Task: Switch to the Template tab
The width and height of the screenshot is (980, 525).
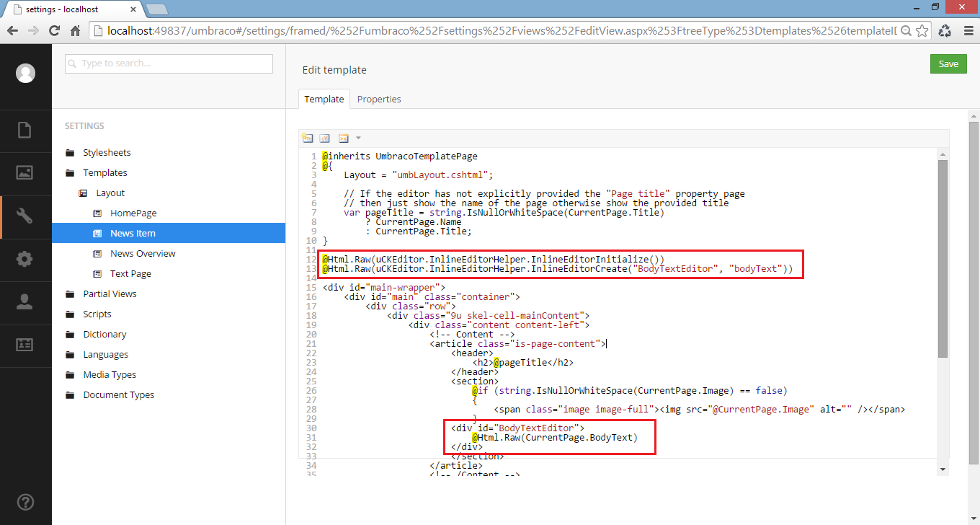Action: [x=324, y=100]
